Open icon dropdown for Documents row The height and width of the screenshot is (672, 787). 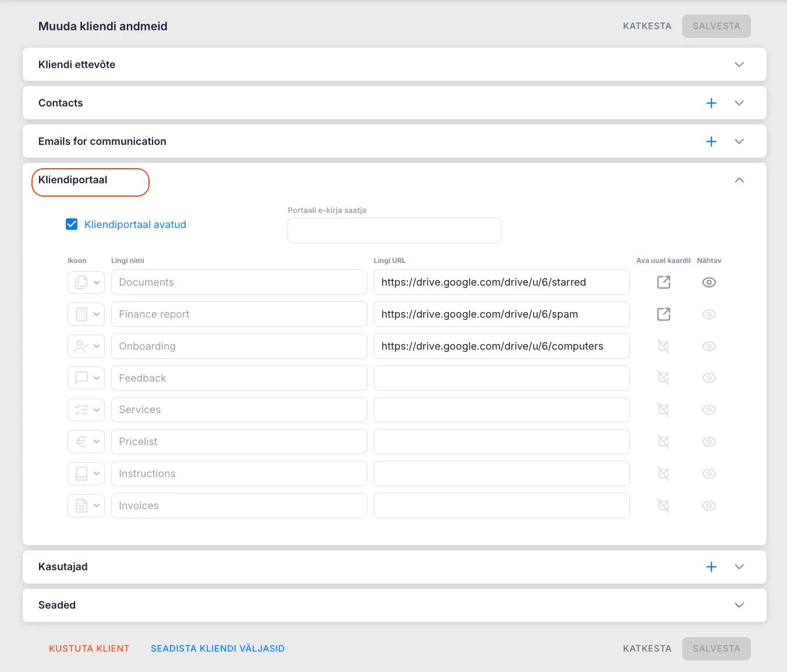click(86, 282)
